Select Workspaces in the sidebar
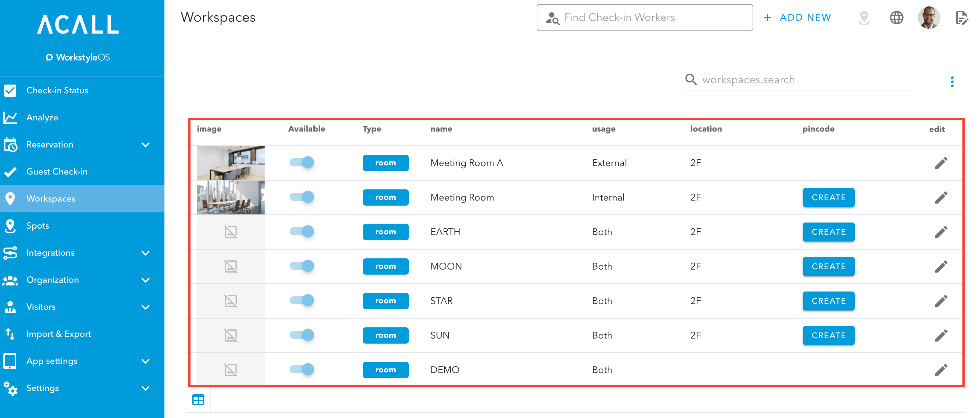 [x=82, y=199]
